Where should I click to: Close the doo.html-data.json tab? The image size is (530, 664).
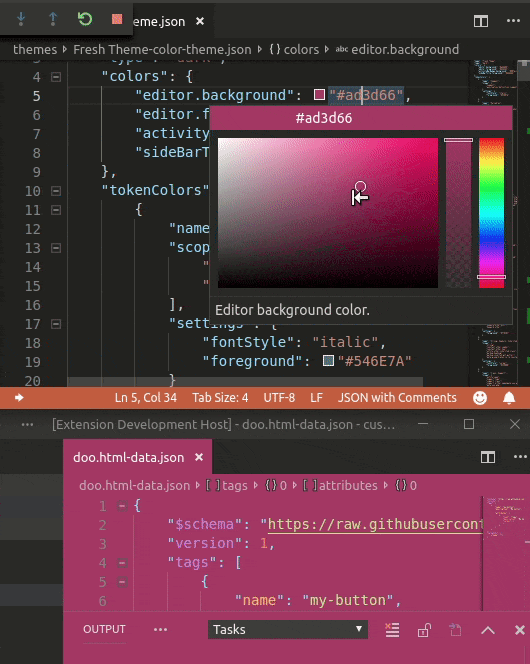coord(199,457)
